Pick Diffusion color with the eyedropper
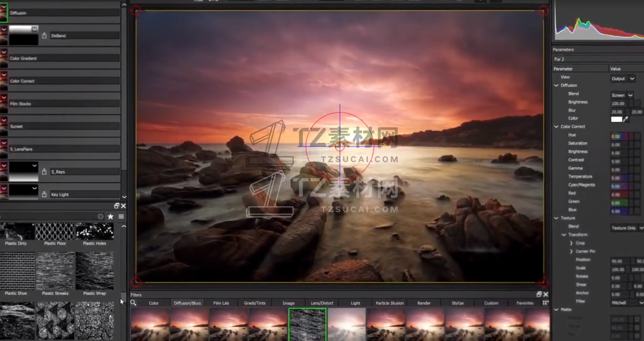Viewport: 644px width, 341px height. [626, 119]
